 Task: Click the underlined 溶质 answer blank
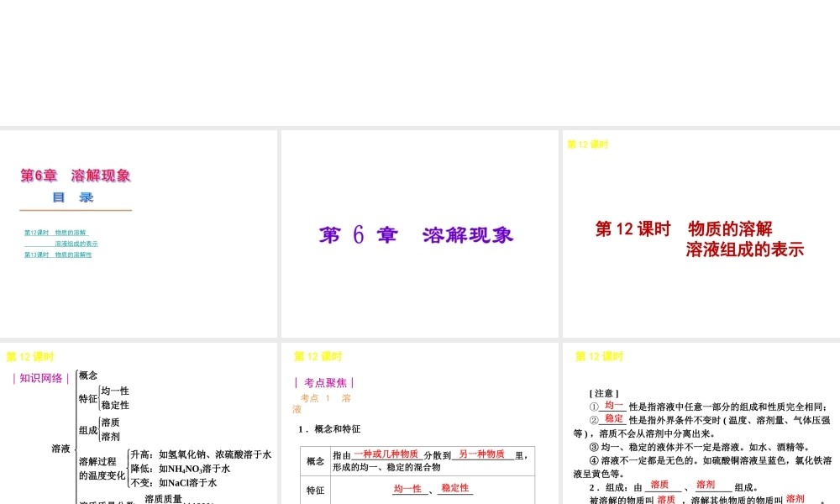click(661, 485)
